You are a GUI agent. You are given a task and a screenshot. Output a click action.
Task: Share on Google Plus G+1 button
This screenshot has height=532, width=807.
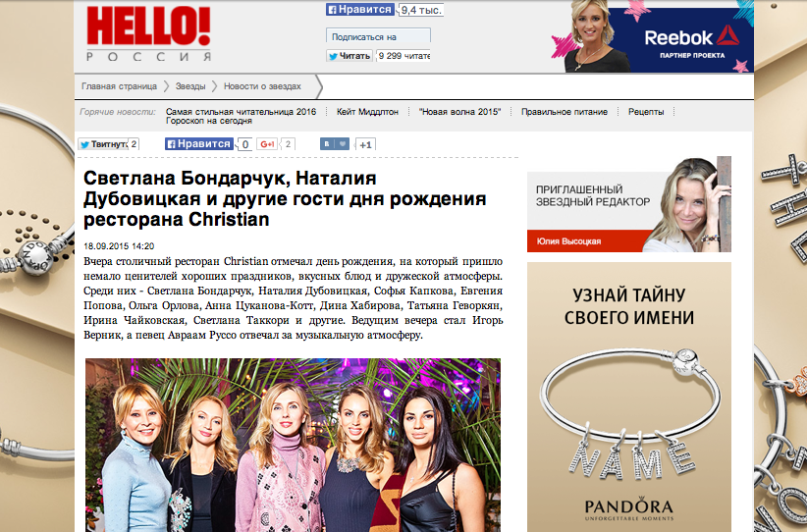click(x=267, y=144)
